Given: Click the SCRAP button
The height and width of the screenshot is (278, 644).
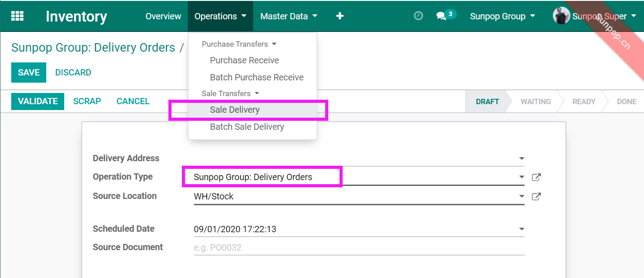Looking at the screenshot, I should (x=87, y=101).
